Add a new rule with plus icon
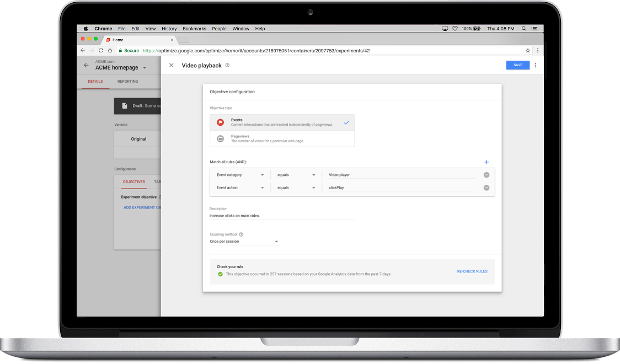This screenshot has width=620, height=364. coord(487,162)
